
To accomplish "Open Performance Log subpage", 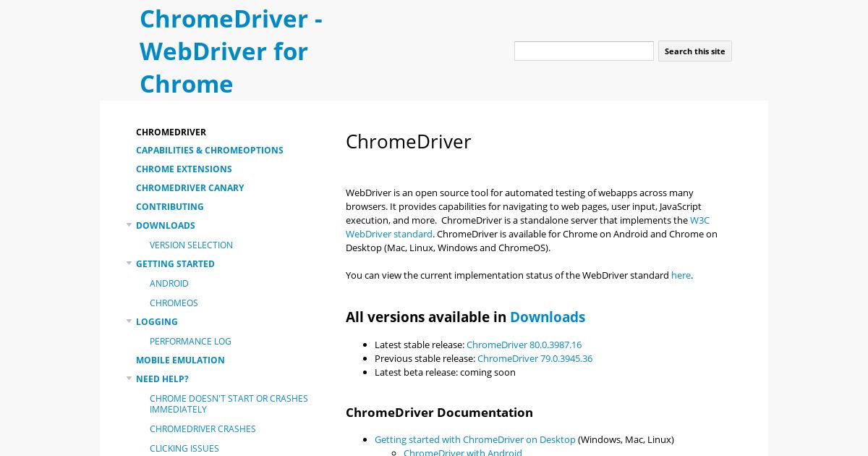I will [190, 342].
